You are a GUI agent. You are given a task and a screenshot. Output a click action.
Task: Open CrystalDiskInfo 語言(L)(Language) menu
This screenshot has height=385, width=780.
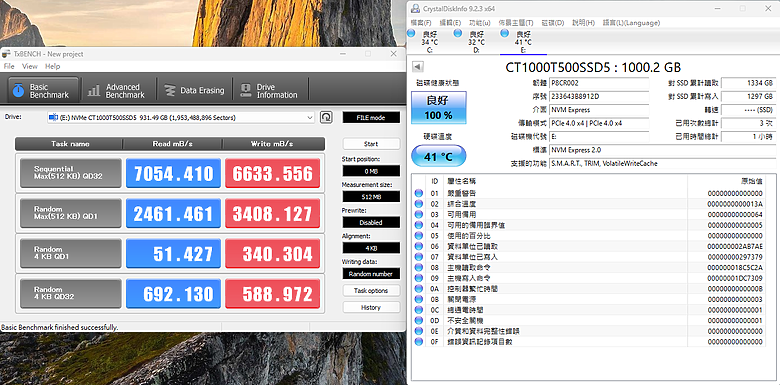click(x=631, y=23)
